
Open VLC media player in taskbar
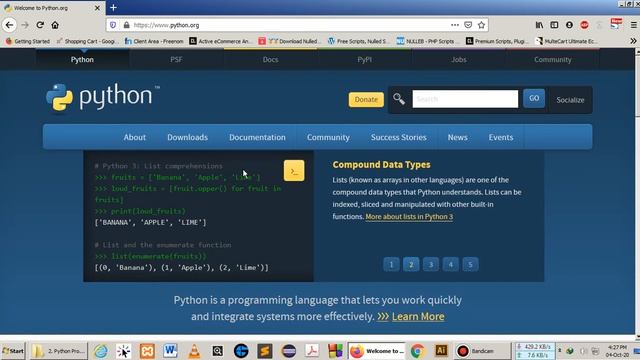(x=194, y=351)
